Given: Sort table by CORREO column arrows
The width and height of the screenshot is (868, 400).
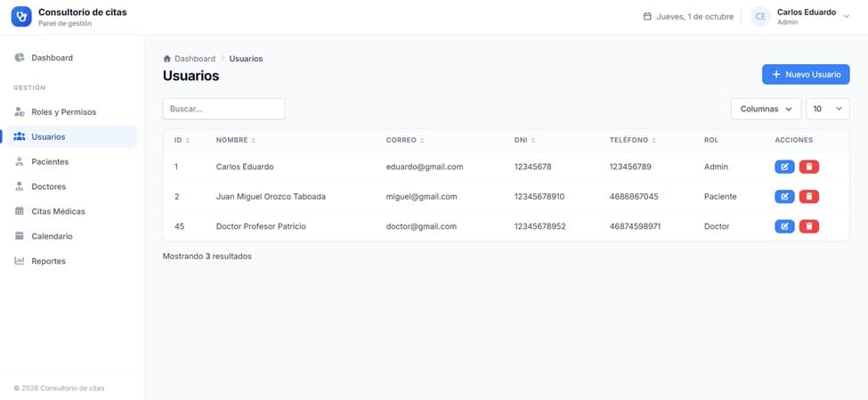Looking at the screenshot, I should (422, 141).
